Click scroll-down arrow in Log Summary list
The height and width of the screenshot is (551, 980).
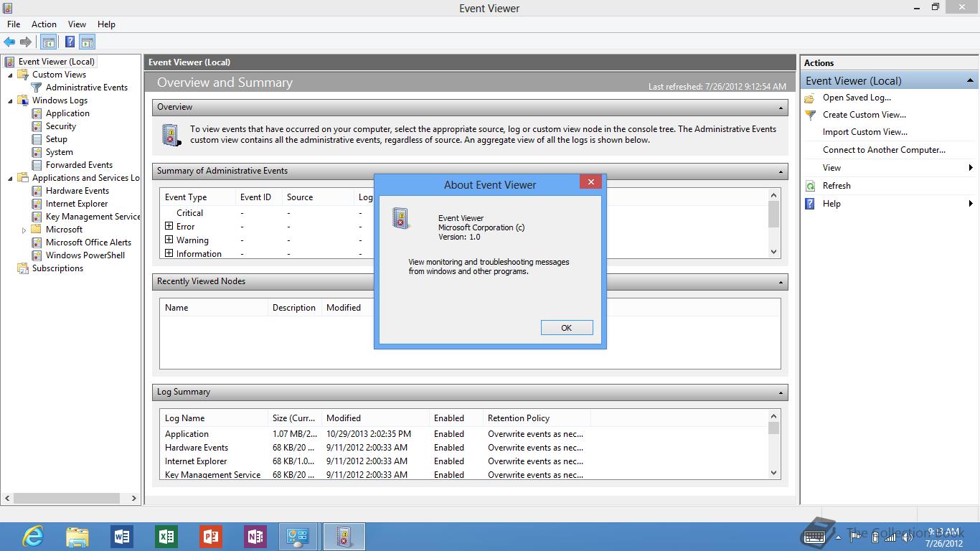click(773, 473)
